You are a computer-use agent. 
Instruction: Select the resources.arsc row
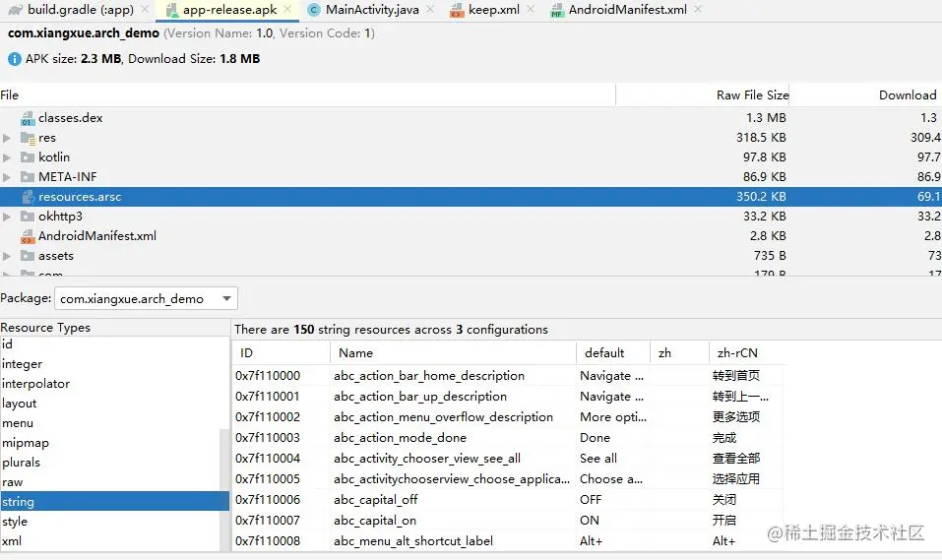[471, 197]
